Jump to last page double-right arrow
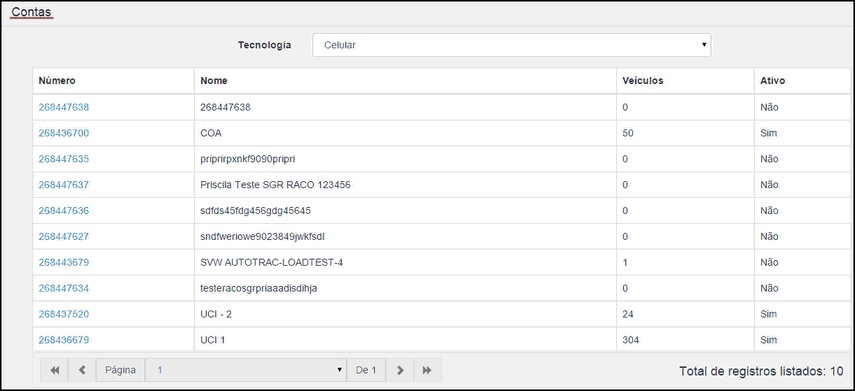The width and height of the screenshot is (855, 391). pyautogui.click(x=428, y=370)
